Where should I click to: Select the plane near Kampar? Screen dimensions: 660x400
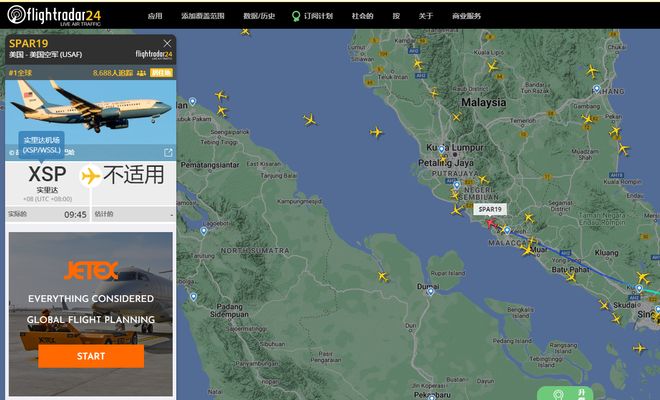point(418,64)
